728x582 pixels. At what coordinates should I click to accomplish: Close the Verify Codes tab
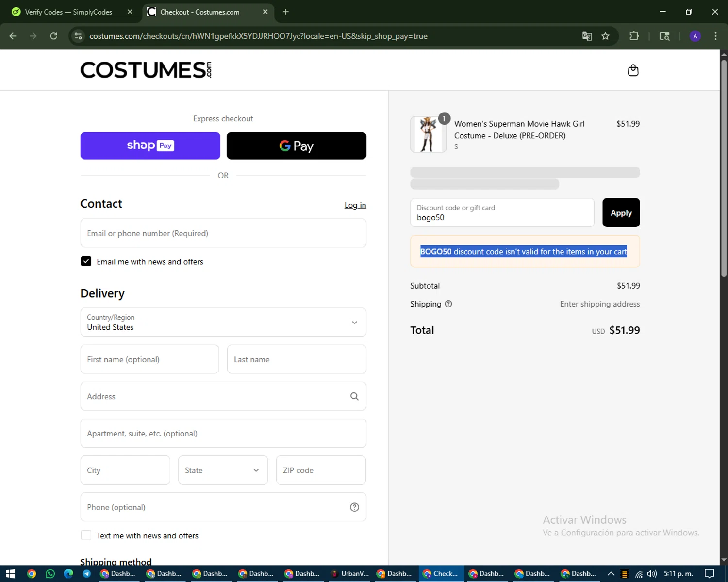click(x=130, y=12)
